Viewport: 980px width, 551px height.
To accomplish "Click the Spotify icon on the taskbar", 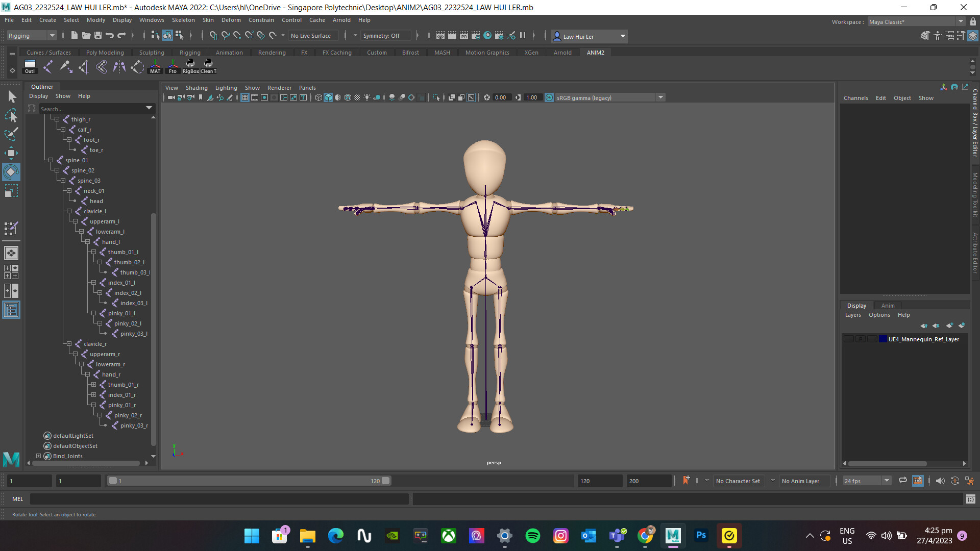I will pyautogui.click(x=532, y=536).
